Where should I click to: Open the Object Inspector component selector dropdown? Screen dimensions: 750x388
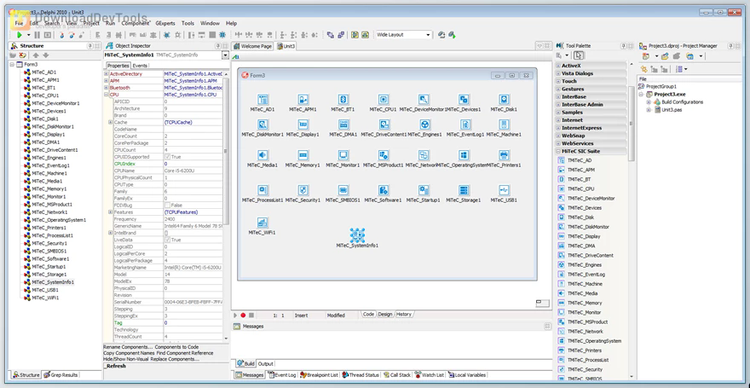225,55
